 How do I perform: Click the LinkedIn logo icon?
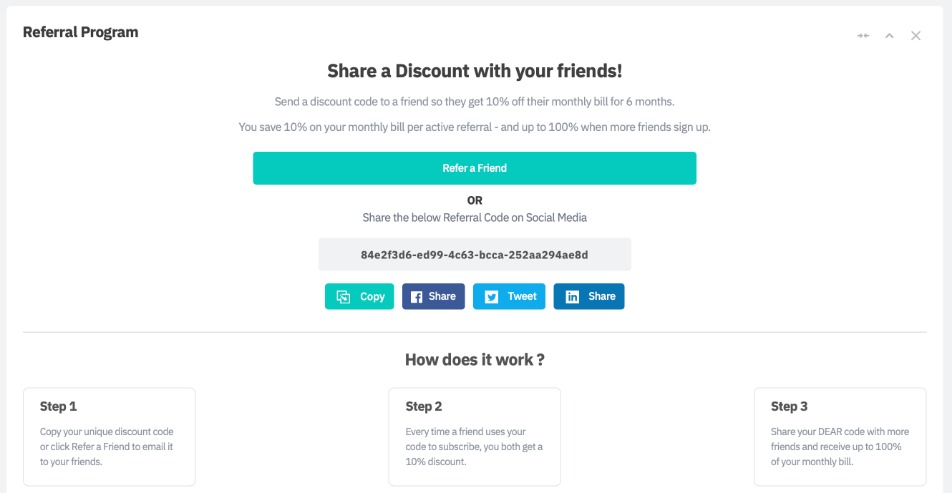(x=572, y=297)
